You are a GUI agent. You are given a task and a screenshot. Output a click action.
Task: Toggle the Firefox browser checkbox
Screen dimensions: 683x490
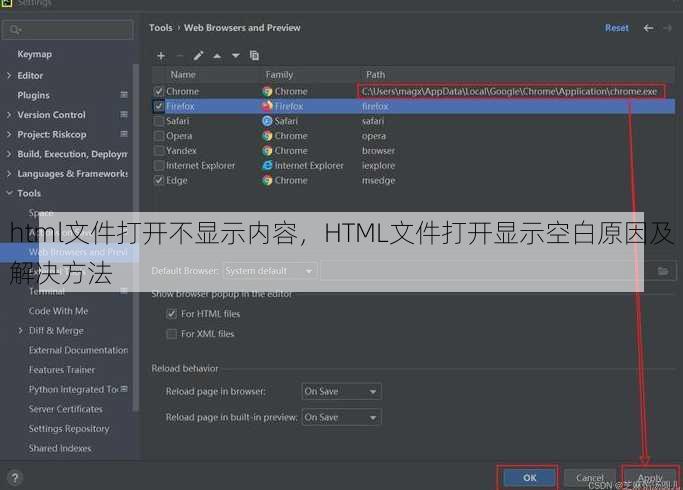tap(159, 106)
